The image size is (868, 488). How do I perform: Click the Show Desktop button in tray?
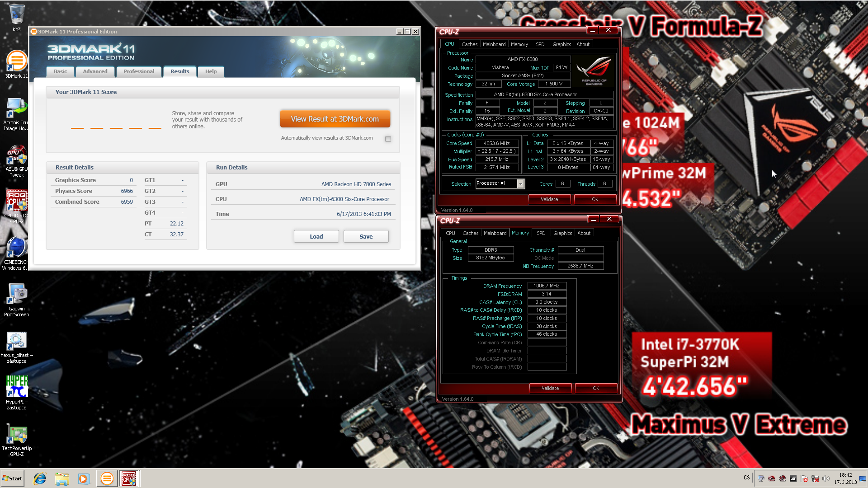pyautogui.click(x=863, y=479)
